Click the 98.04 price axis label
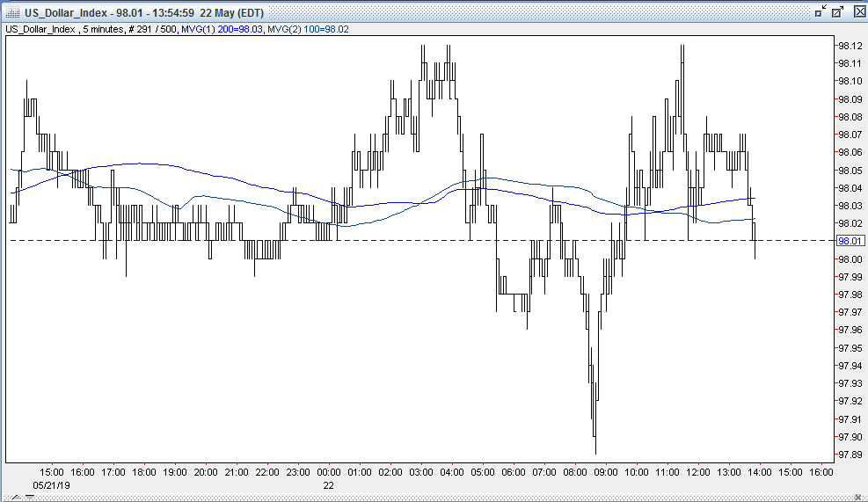Viewport: 868px width, 502px height. 850,189
